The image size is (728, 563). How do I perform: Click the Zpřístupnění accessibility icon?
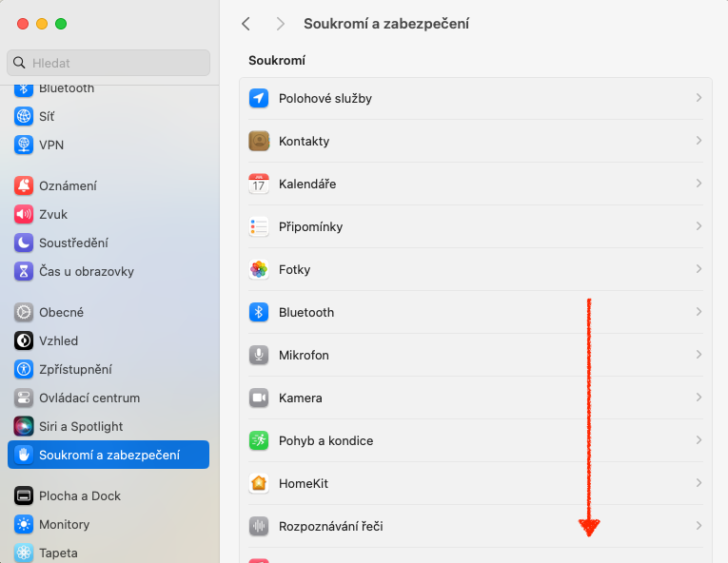(24, 369)
